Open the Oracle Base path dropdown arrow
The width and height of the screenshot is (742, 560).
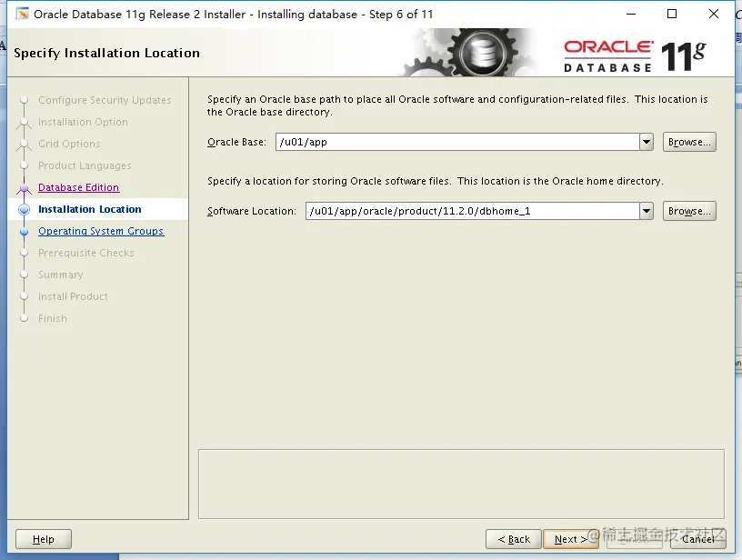646,142
